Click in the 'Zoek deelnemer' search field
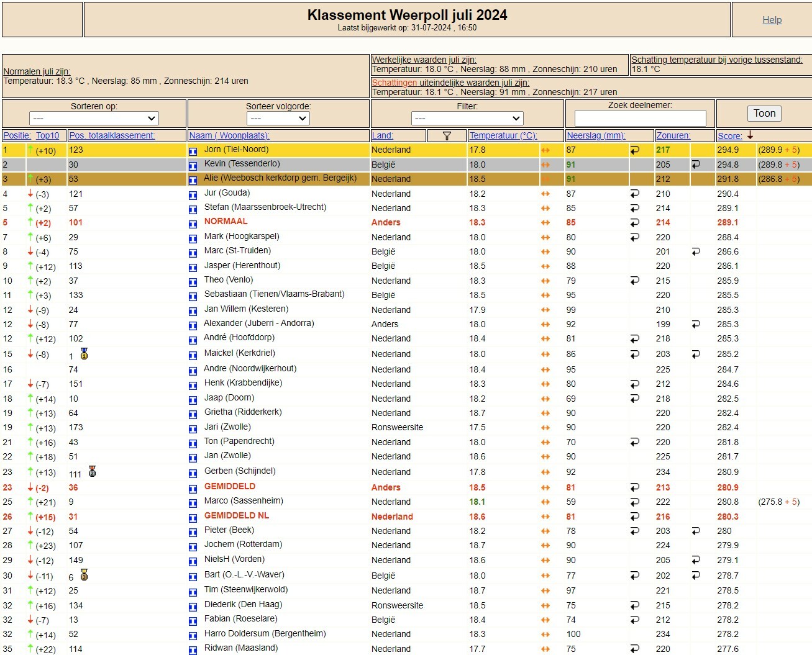The width and height of the screenshot is (812, 655). coord(640,118)
